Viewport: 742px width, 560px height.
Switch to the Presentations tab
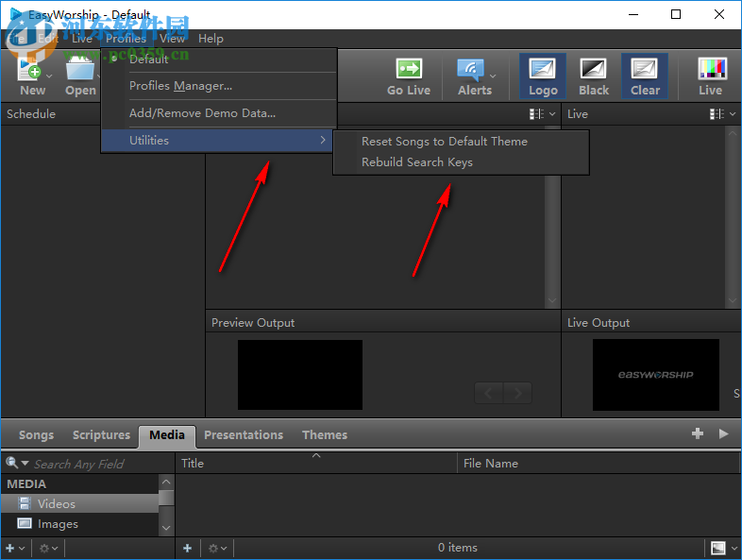pos(244,435)
